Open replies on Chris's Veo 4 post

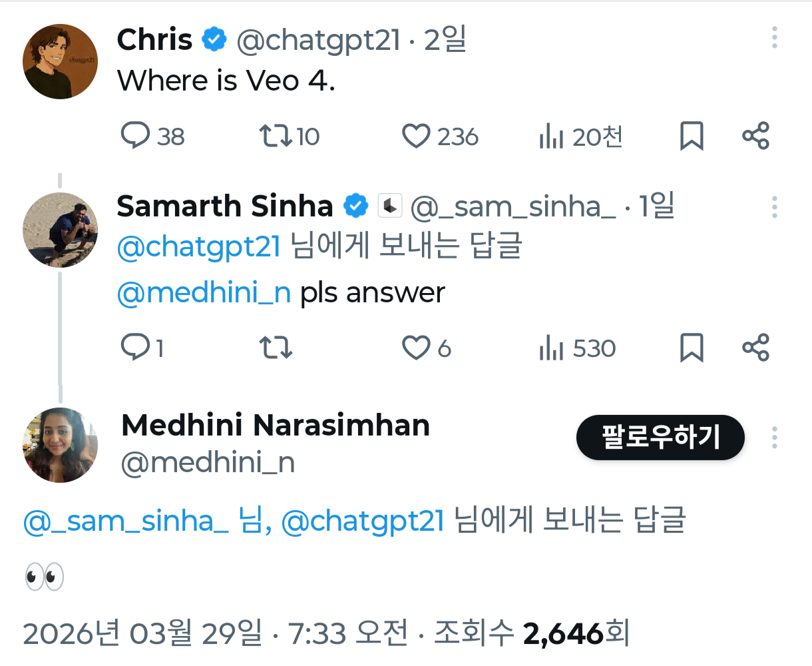point(135,136)
